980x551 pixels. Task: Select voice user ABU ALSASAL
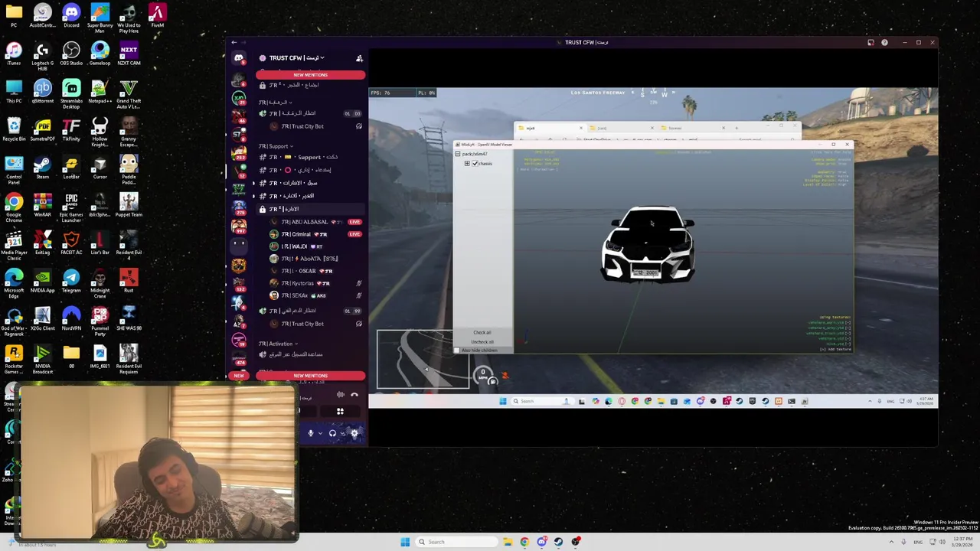tap(315, 222)
